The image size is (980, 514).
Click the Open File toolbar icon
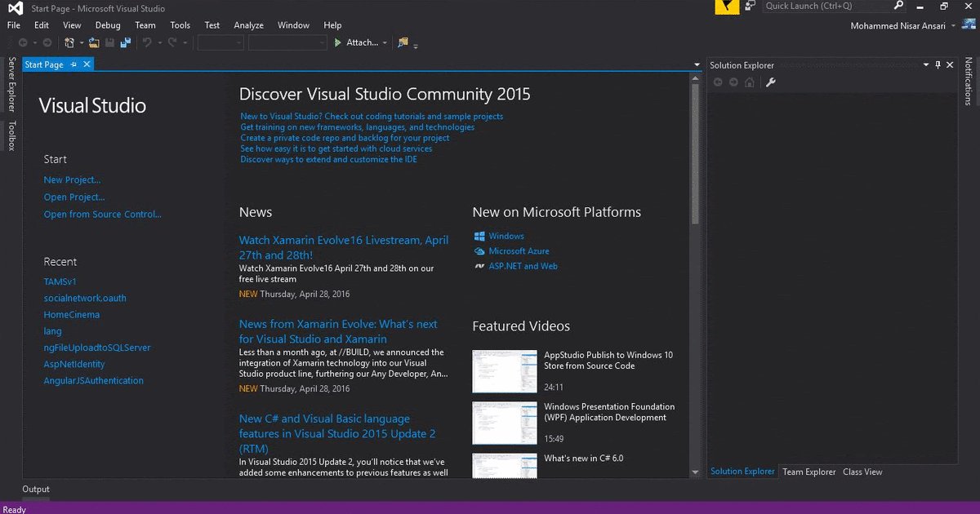tap(94, 42)
